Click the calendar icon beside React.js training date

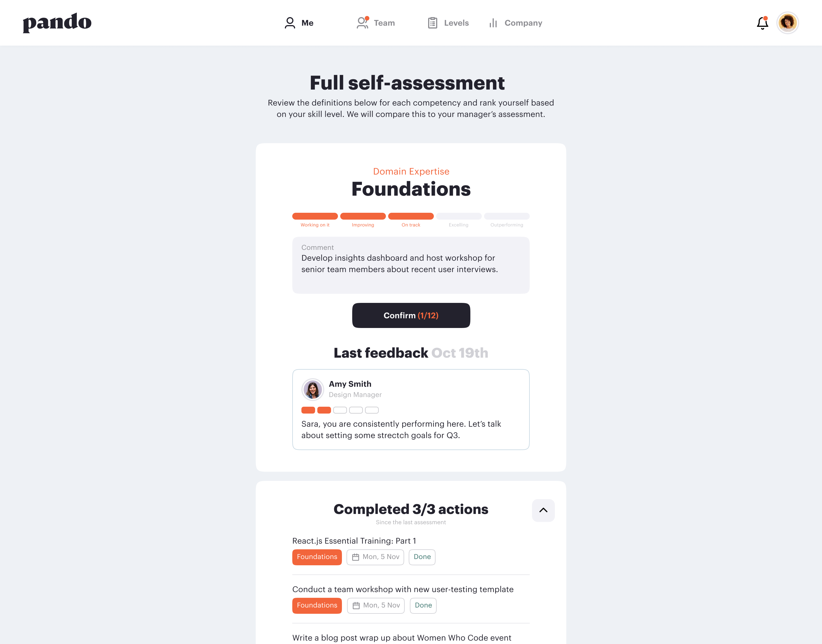pyautogui.click(x=356, y=557)
